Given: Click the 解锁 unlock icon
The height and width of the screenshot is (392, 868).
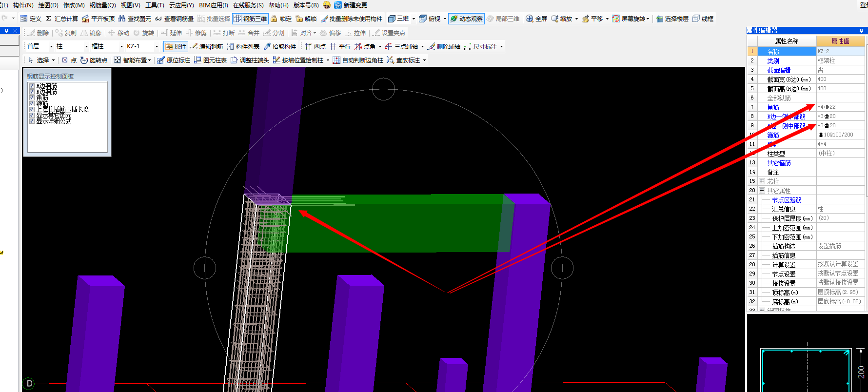Looking at the screenshot, I should tap(306, 19).
